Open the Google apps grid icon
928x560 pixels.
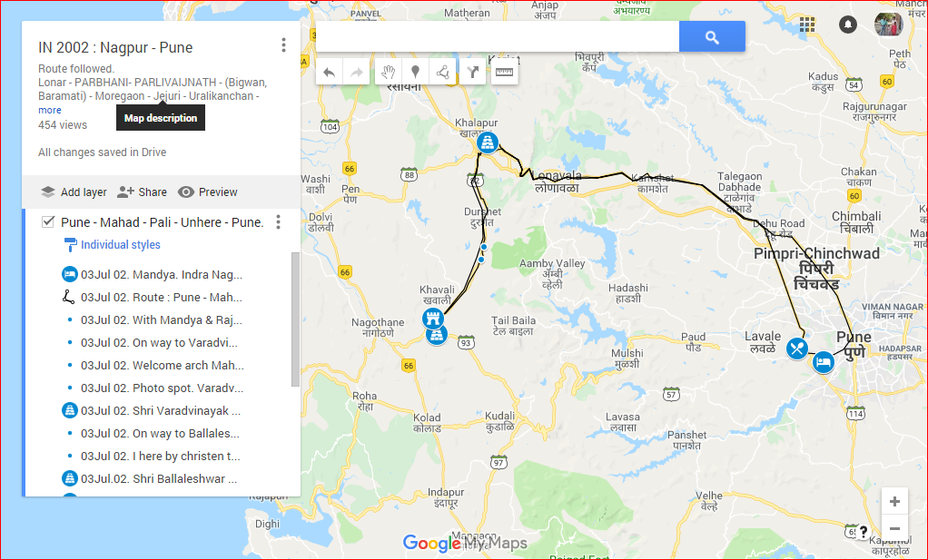[x=807, y=25]
